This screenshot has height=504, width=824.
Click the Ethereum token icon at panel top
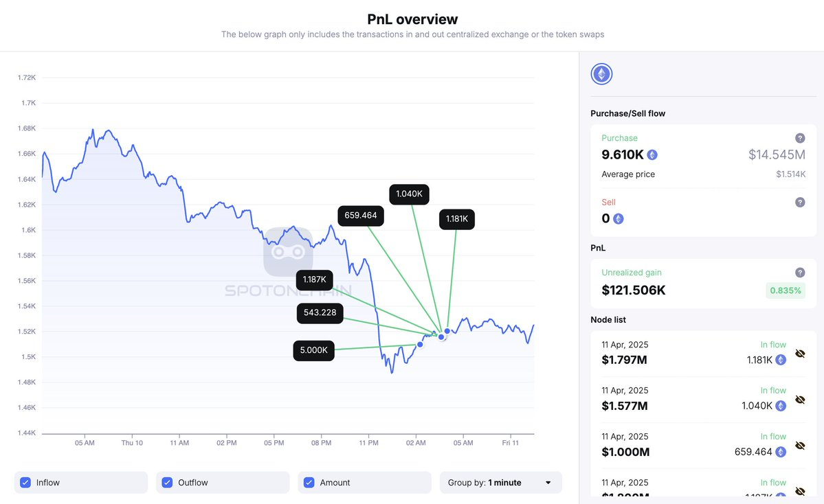[x=601, y=74]
